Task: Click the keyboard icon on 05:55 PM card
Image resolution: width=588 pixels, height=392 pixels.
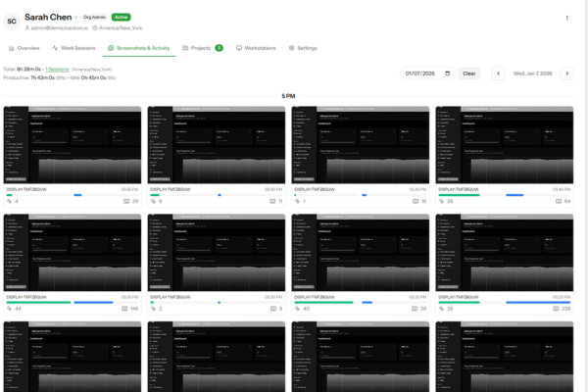Action: (x=126, y=202)
